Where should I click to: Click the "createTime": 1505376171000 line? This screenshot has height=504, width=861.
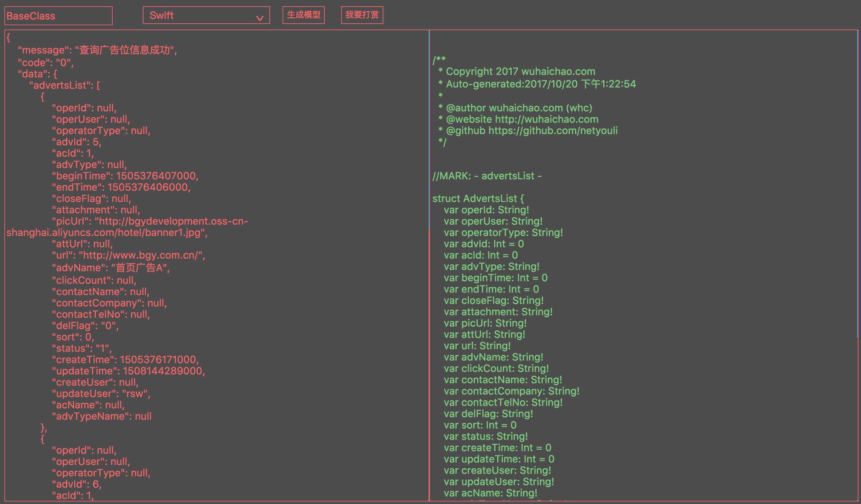click(125, 360)
